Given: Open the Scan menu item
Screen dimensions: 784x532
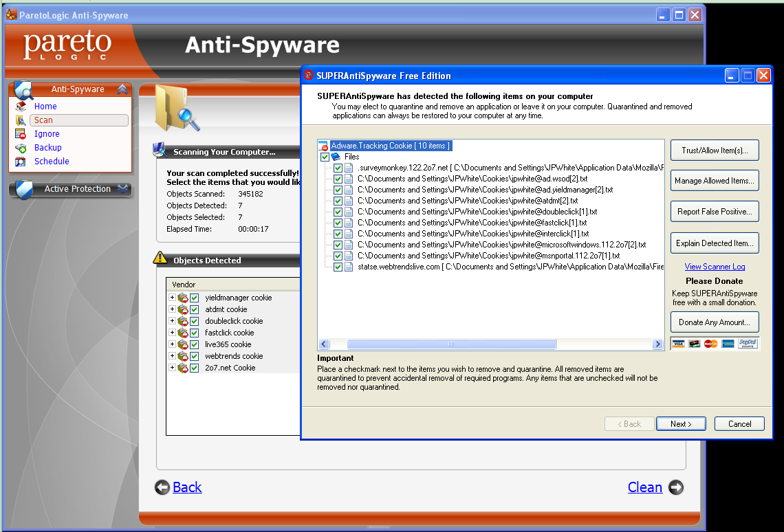Looking at the screenshot, I should 44,120.
